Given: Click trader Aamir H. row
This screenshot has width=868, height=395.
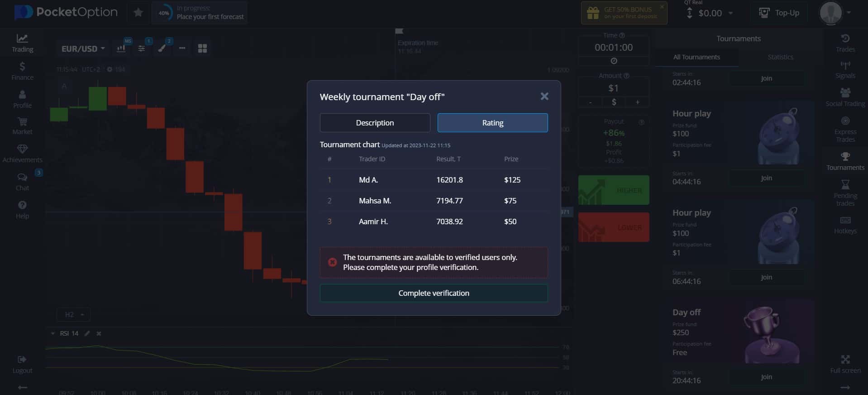Looking at the screenshot, I should pyautogui.click(x=434, y=222).
